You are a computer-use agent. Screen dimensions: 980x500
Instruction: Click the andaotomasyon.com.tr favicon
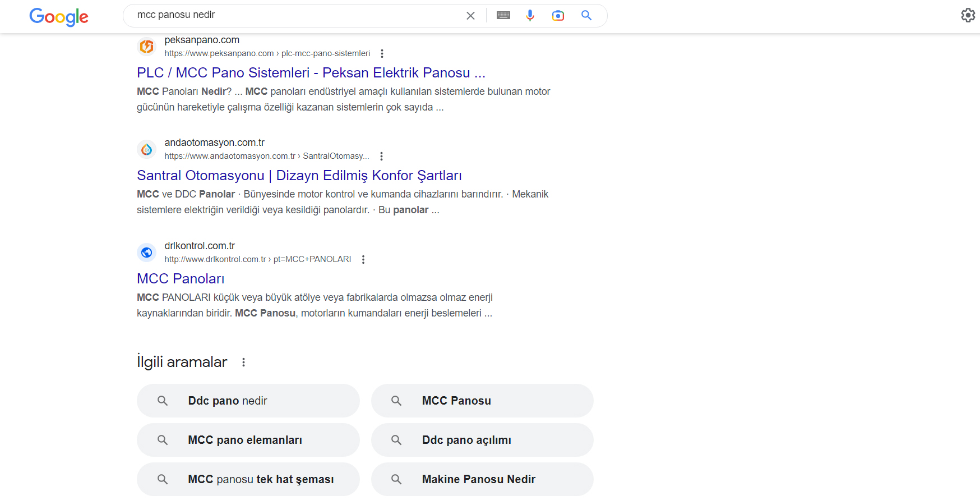(147, 149)
